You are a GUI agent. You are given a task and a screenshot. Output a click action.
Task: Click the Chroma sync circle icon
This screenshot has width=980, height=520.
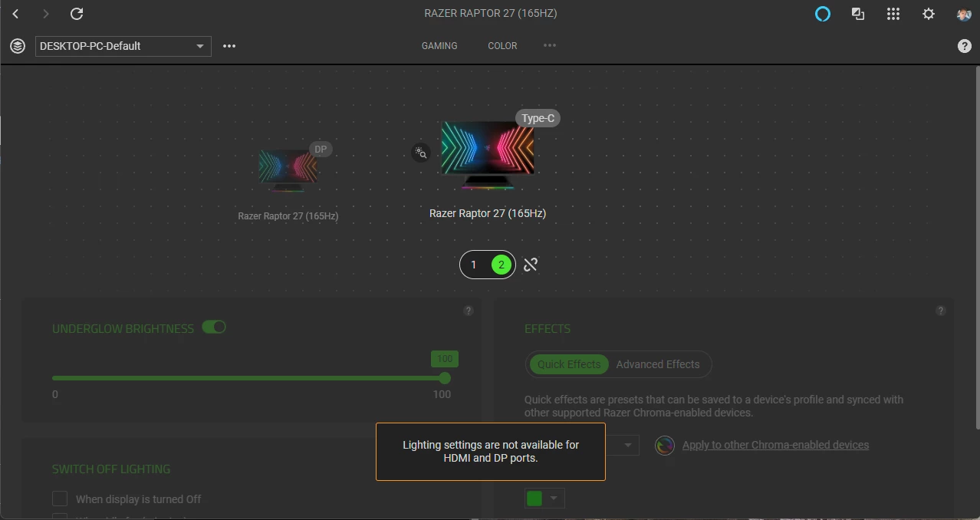tap(665, 445)
